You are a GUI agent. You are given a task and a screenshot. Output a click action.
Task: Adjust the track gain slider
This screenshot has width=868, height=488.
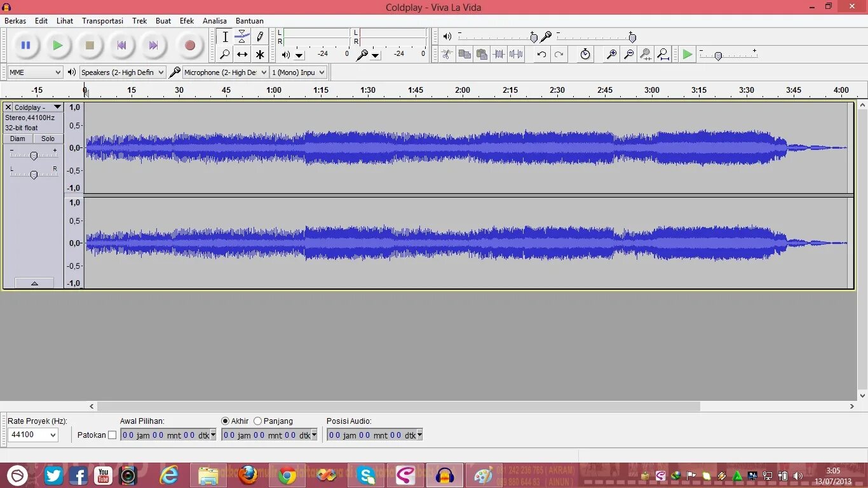tap(34, 154)
